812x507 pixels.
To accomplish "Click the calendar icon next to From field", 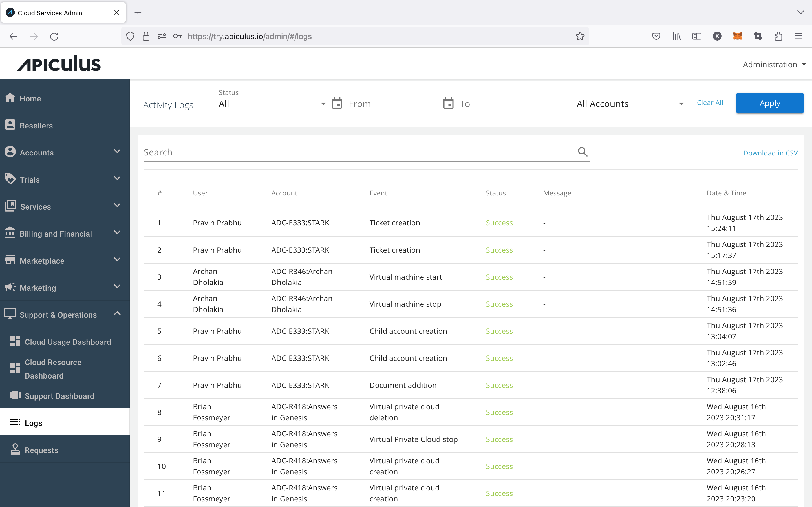I will 337,103.
